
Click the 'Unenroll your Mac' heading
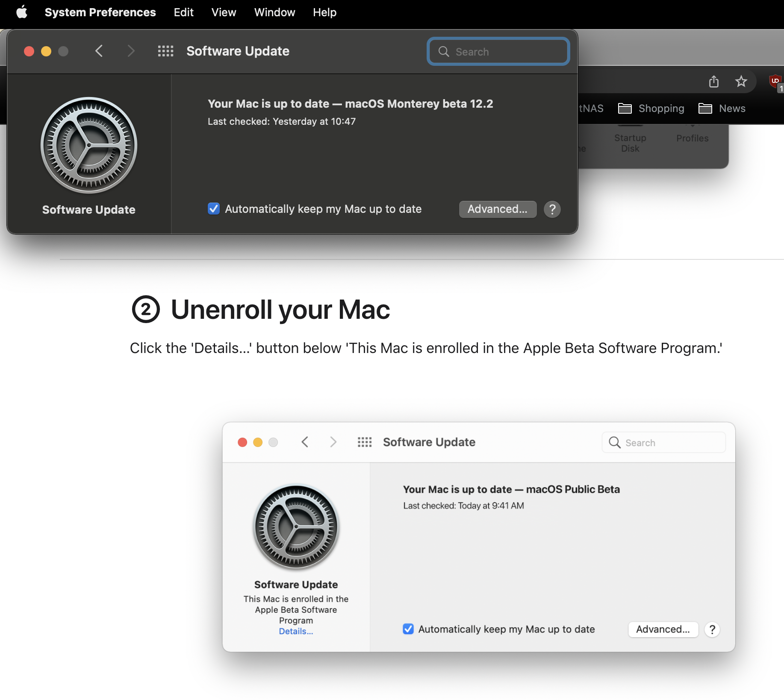click(x=280, y=309)
